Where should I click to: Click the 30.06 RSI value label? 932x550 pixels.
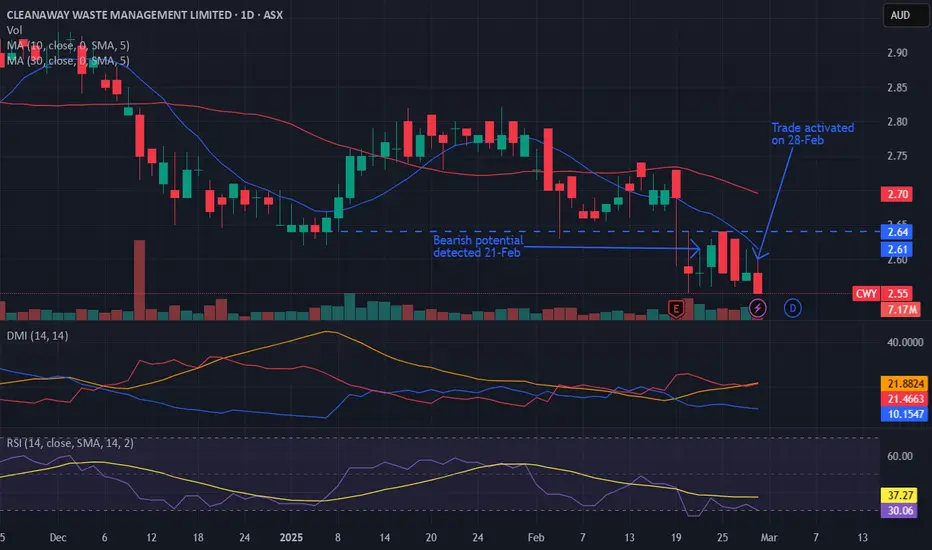point(900,511)
